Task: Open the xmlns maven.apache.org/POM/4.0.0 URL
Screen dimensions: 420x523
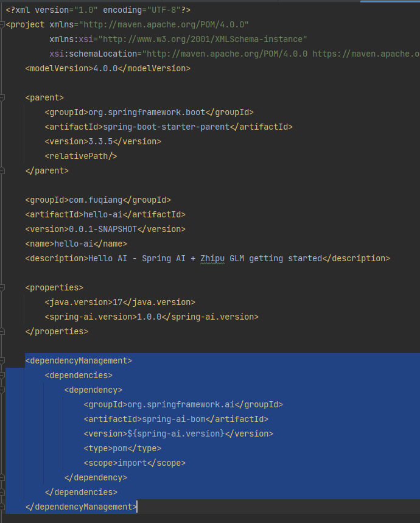Action: (x=164, y=25)
